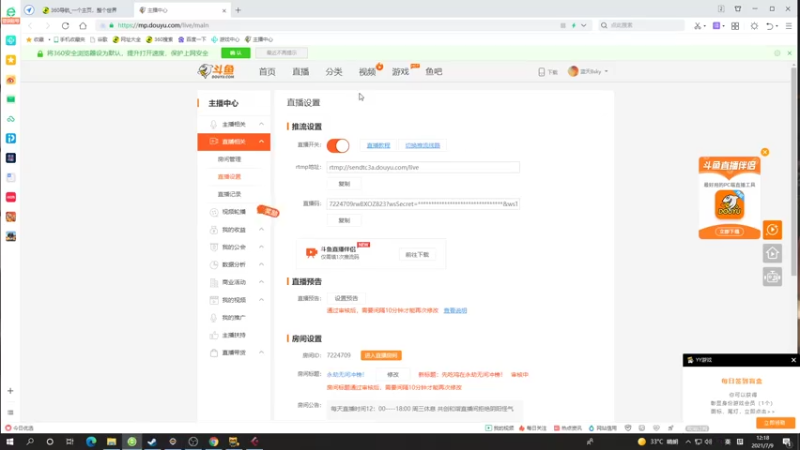Viewport: 800px width, 450px height.
Task: Open 房间管理 in sidebar
Action: click(229, 159)
